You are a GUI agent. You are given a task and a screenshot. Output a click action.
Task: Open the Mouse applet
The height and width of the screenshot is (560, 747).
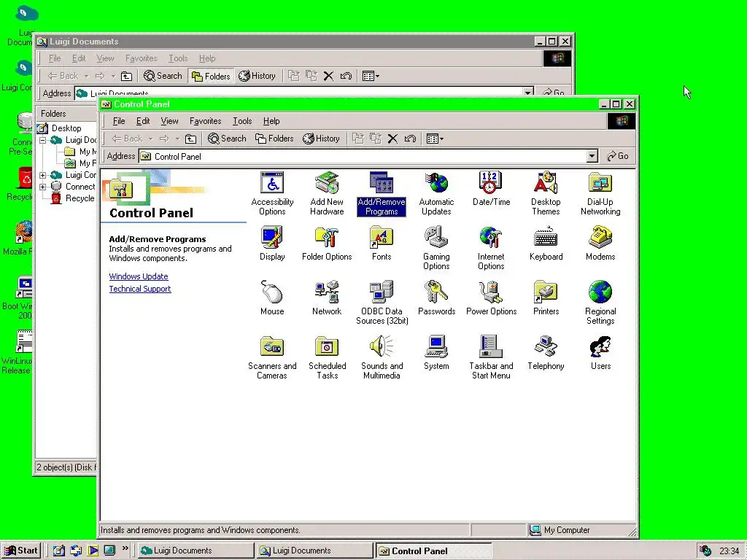272,298
